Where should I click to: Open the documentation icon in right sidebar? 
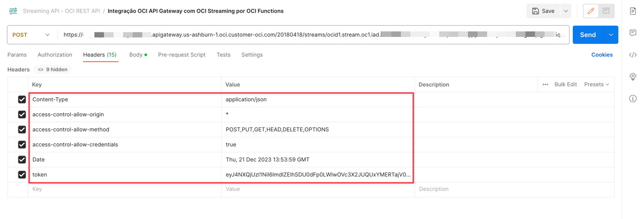click(x=633, y=11)
